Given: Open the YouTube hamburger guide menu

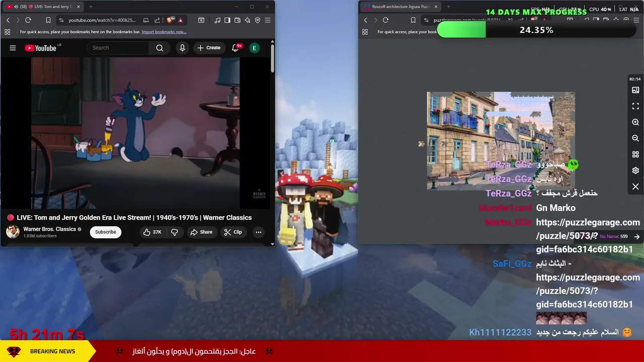Looking at the screenshot, I should (x=13, y=48).
